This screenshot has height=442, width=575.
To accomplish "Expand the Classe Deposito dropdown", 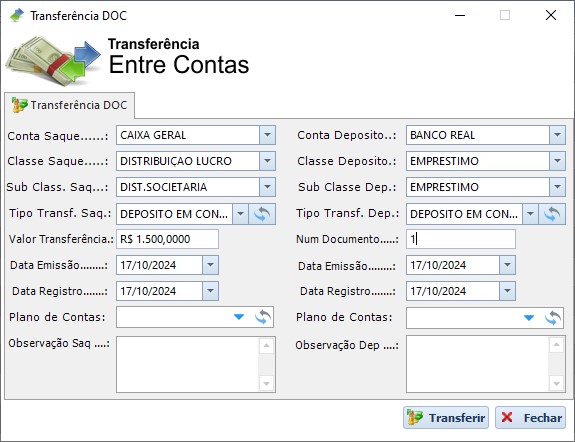I will tap(557, 161).
